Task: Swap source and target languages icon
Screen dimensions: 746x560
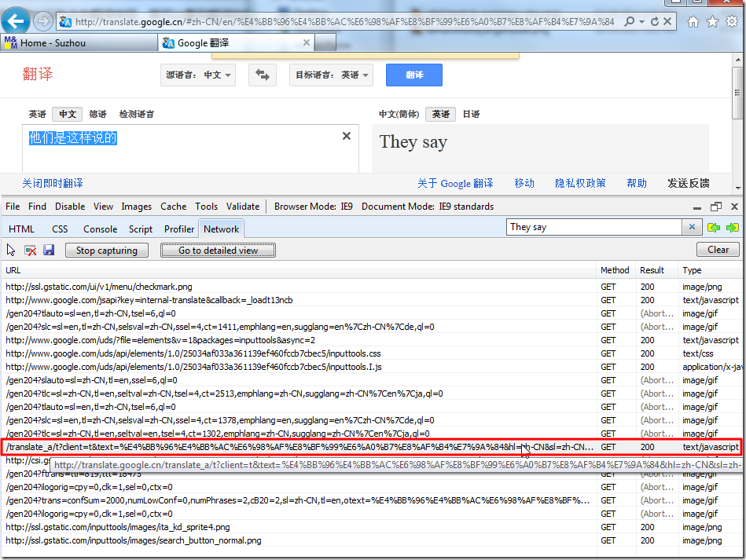Action: pos(263,75)
